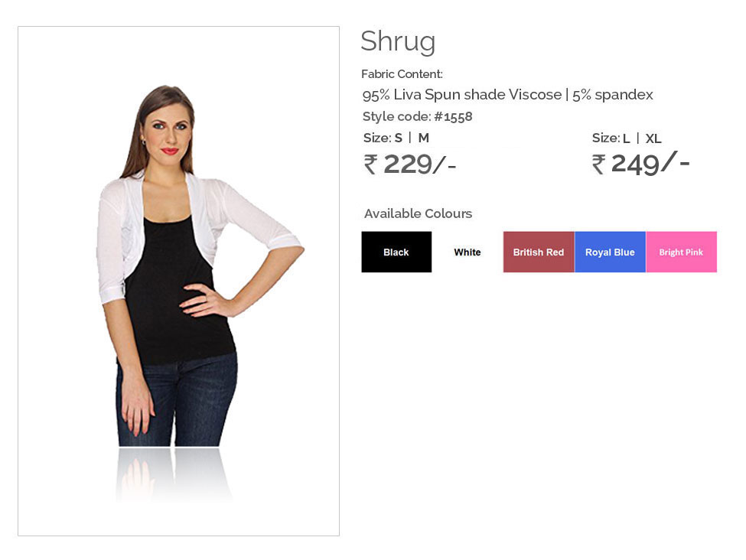The height and width of the screenshot is (560, 746).
Task: Click the 5% spandex text
Action: coord(612,95)
